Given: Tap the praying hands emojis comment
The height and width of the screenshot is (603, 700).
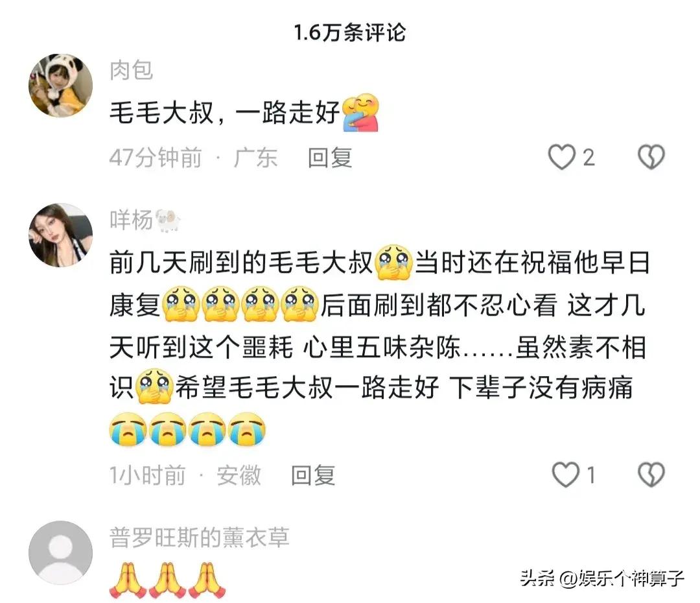Looking at the screenshot, I should 167,580.
